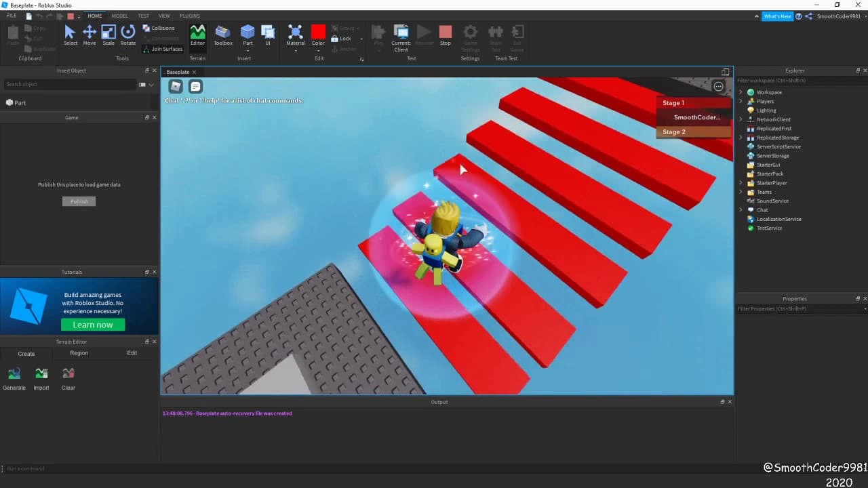Screen dimensions: 868x488
Task: Toggle Join Surfaces option
Action: [162, 49]
